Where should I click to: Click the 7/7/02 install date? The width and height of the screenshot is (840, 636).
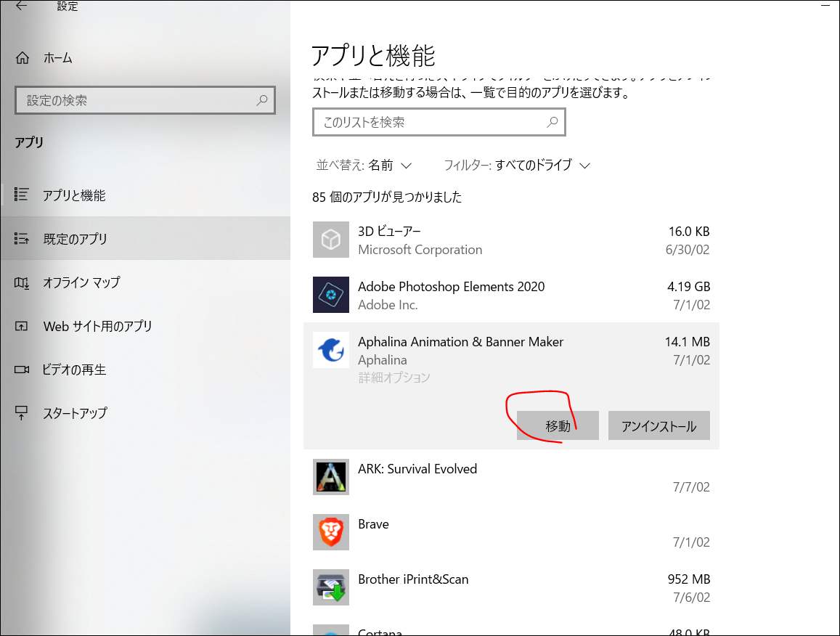(691, 487)
